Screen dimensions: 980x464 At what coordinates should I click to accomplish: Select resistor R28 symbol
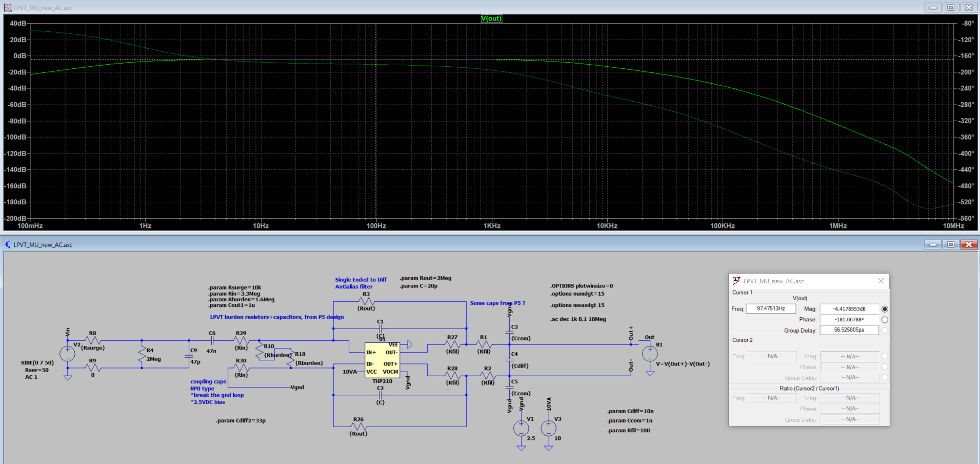[x=452, y=375]
